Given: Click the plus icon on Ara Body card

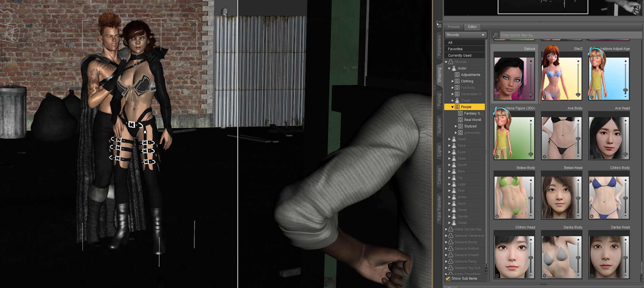Looking at the screenshot, I should (x=578, y=121).
